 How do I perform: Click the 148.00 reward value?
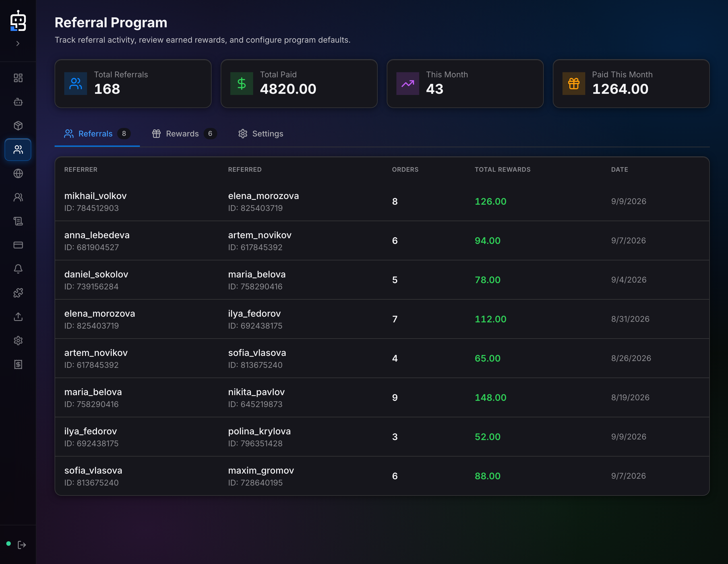(490, 397)
